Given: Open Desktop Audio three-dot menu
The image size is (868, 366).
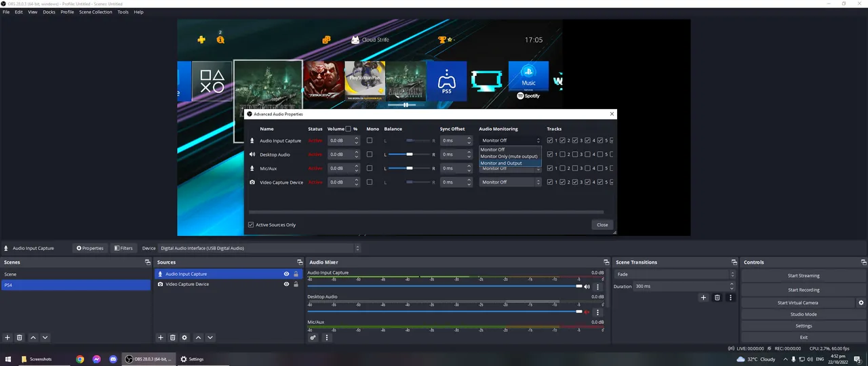Looking at the screenshot, I should point(597,312).
